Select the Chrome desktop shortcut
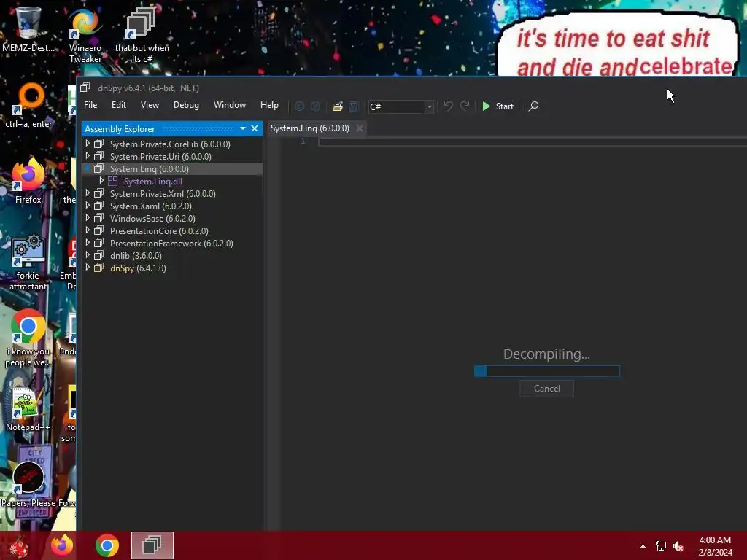Screen dimensions: 747x560 point(28,338)
